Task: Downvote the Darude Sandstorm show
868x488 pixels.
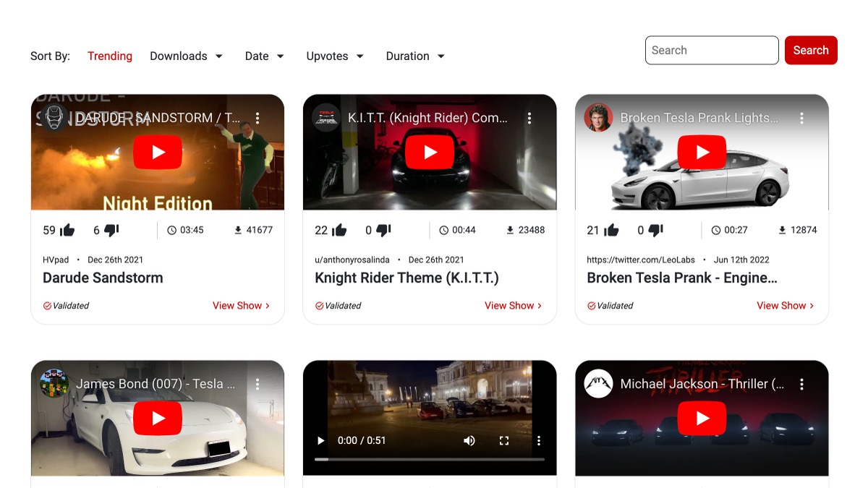Action: [111, 230]
